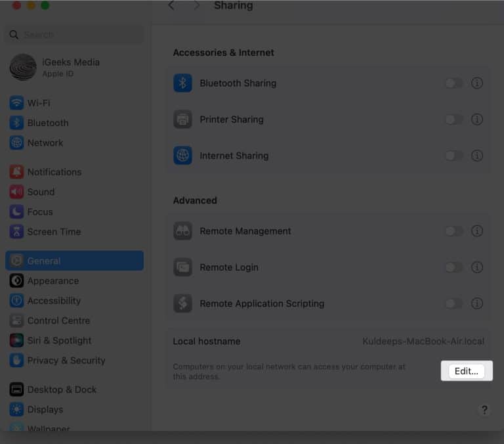Turn on Printer Sharing switch
504x444 pixels.
453,120
